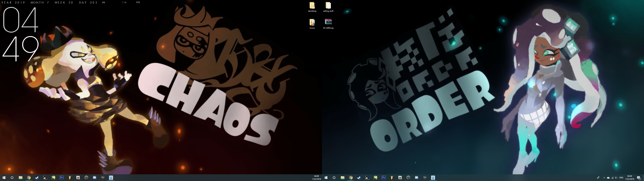This screenshot has height=181, width=644.
Task: Click Cortana circle on the left taskbar
Action: [12, 178]
